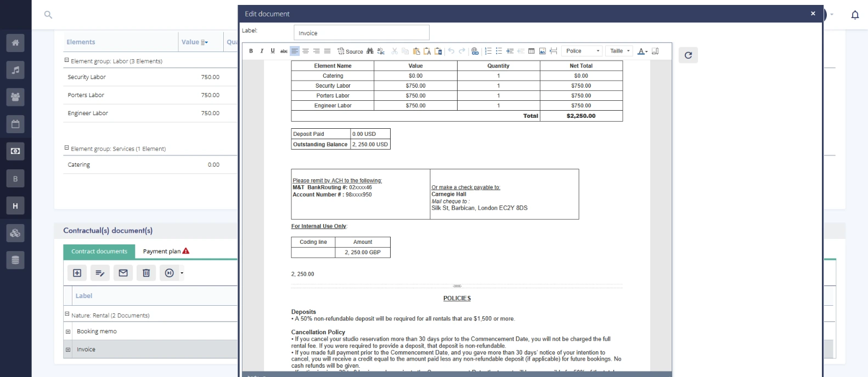Screen dimensions: 868x377
Task: Toggle underline formatting in the editor toolbar
Action: [273, 51]
